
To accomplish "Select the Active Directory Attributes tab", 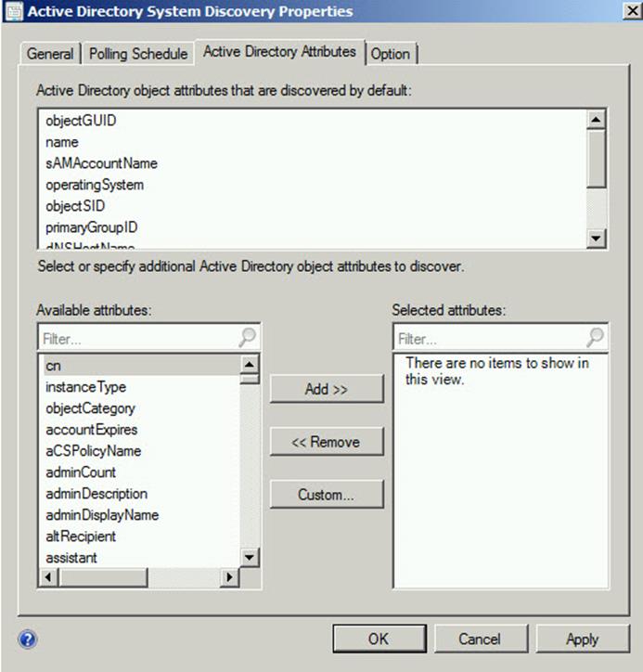I will 279,52.
